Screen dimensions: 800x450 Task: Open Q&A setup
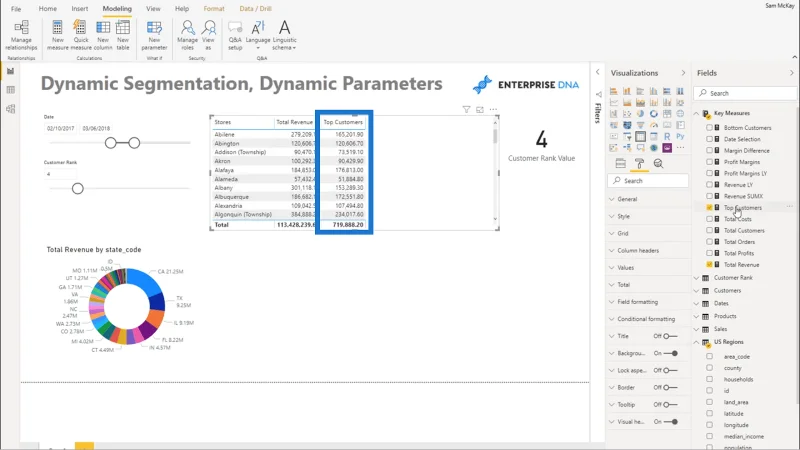point(235,35)
